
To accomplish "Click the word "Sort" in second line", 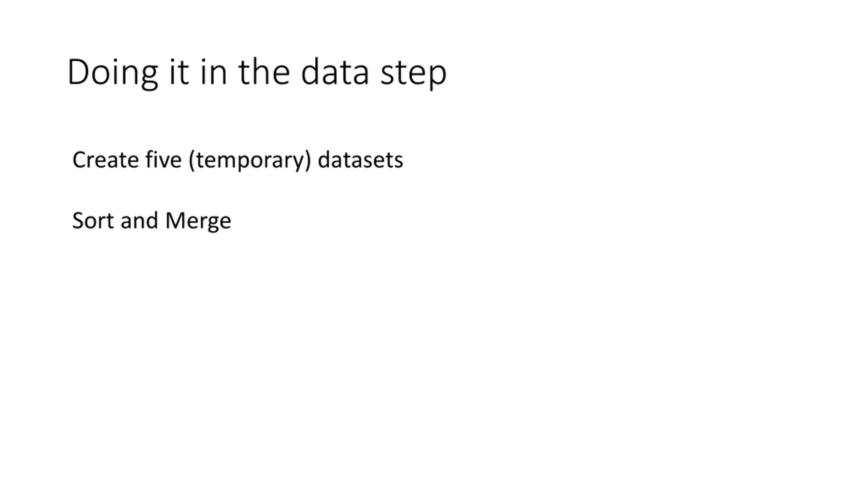I will (x=93, y=221).
